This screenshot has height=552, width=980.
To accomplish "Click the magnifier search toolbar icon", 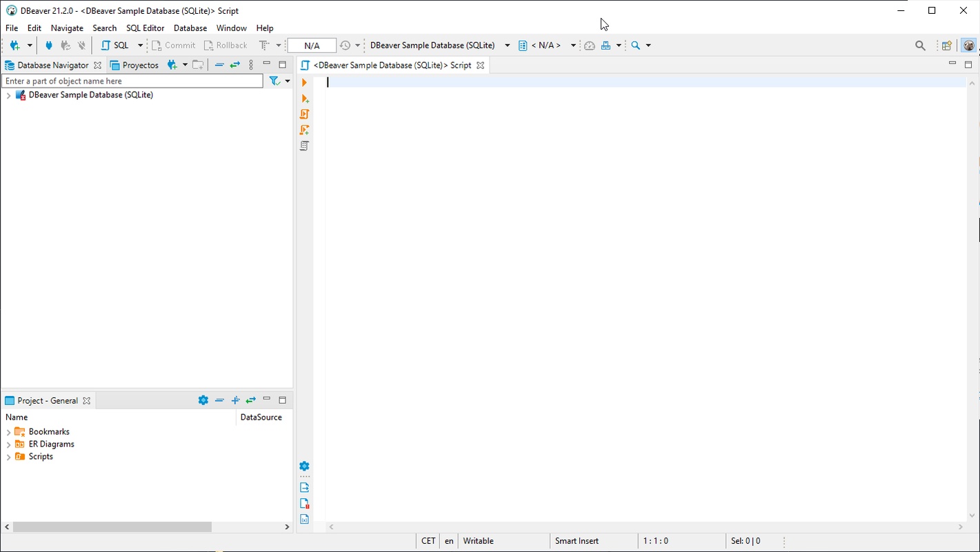I will tap(636, 46).
